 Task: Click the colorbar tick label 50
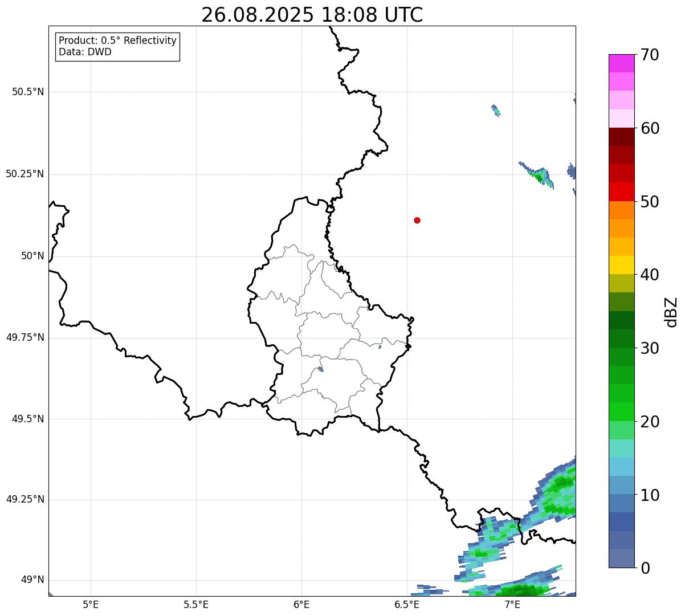pyautogui.click(x=650, y=202)
